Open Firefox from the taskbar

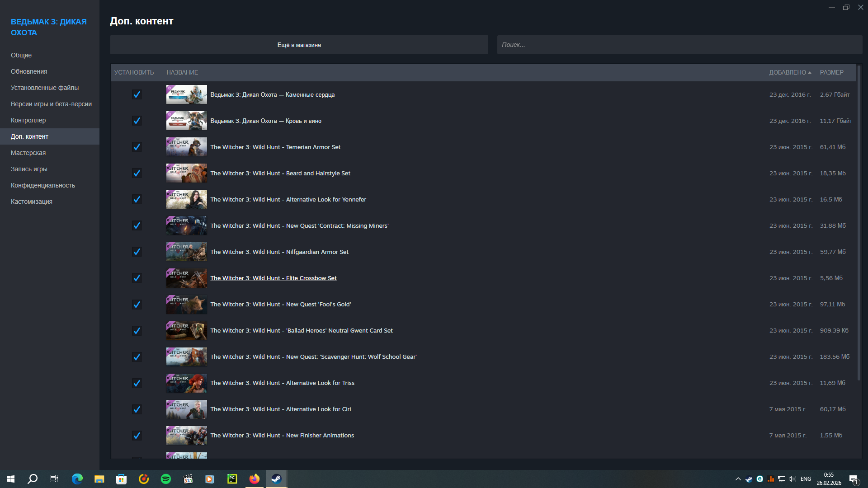[x=255, y=479]
